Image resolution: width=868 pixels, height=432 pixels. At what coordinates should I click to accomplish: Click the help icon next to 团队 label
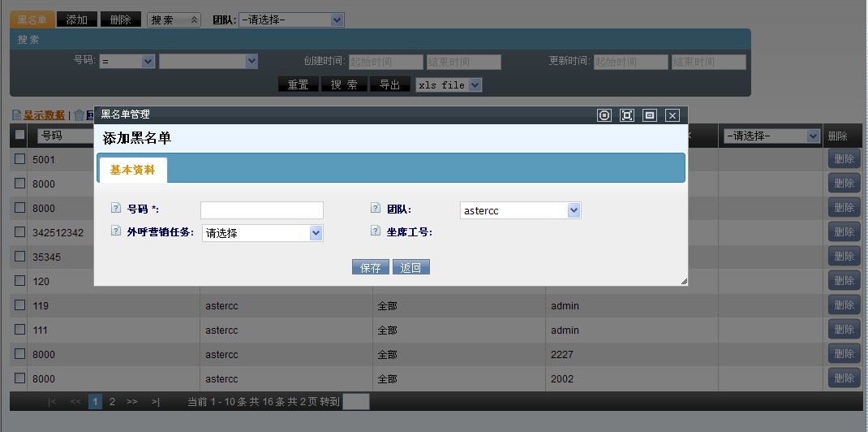[375, 209]
